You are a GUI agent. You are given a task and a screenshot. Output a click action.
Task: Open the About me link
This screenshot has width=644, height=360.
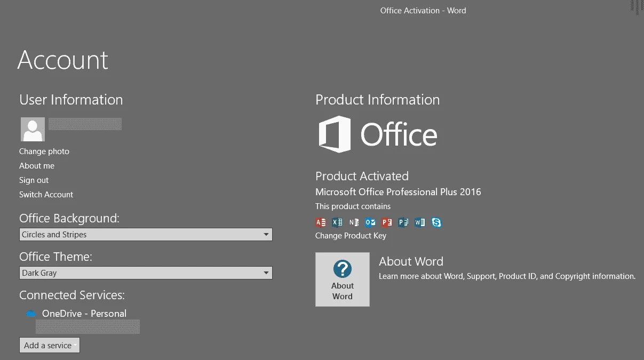(x=37, y=166)
